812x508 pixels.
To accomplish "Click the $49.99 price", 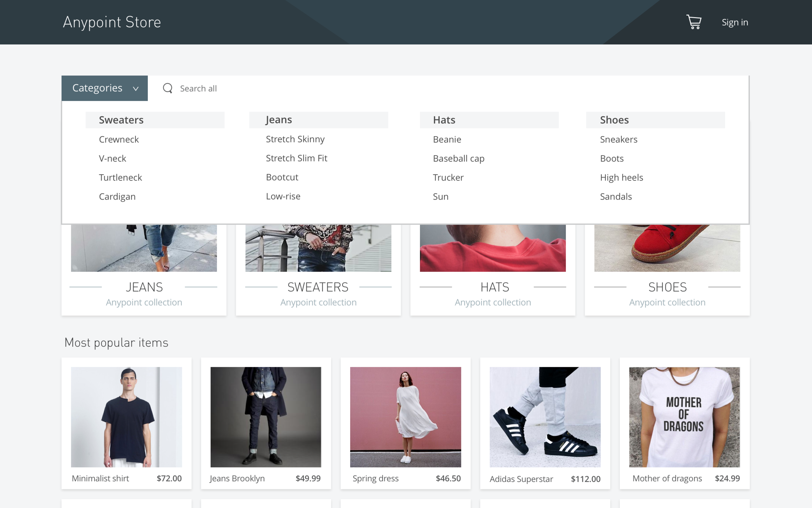I will pyautogui.click(x=308, y=478).
